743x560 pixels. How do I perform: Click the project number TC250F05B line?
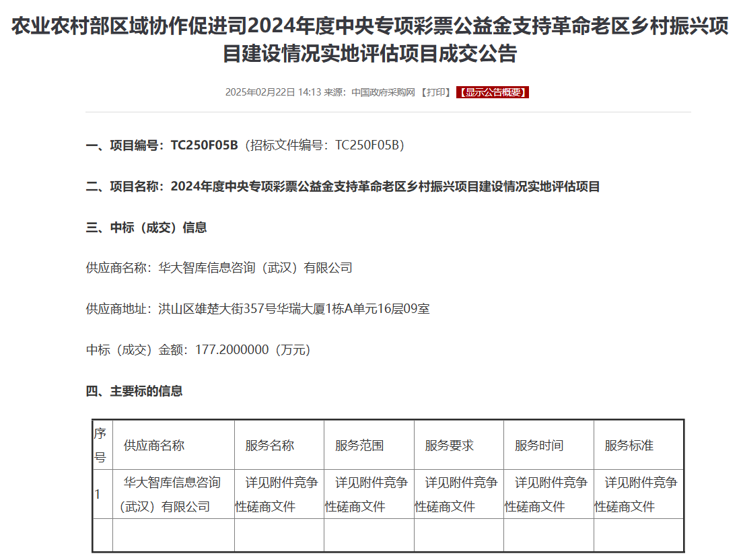tap(245, 145)
